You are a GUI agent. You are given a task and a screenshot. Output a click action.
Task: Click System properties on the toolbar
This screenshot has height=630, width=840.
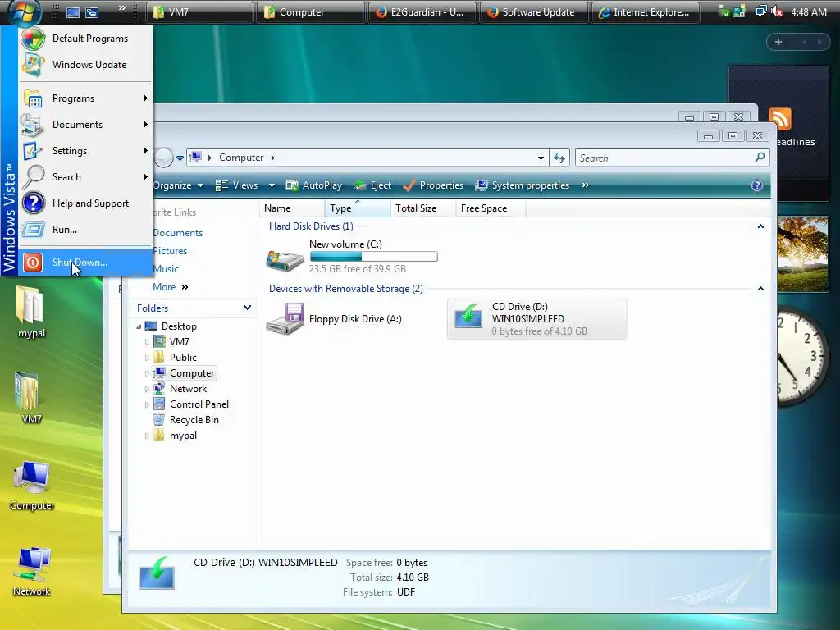523,185
